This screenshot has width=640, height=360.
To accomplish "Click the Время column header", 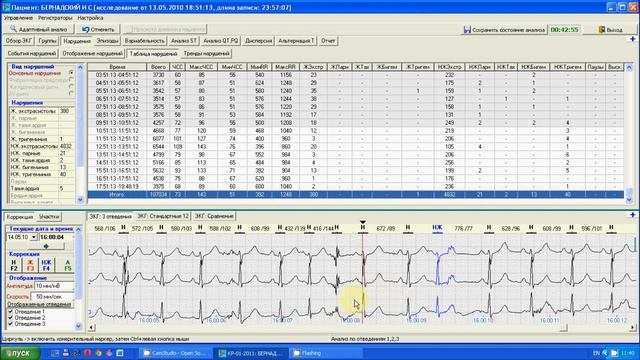I will pos(117,67).
